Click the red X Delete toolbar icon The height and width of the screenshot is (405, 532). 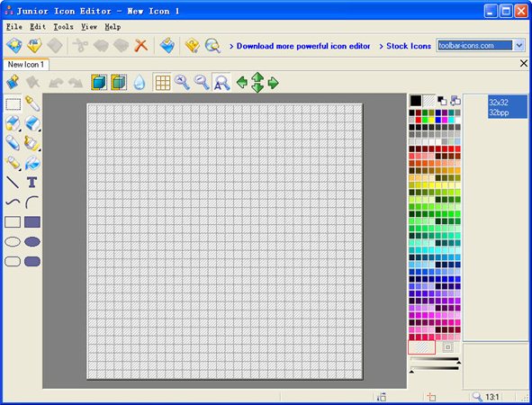[141, 46]
